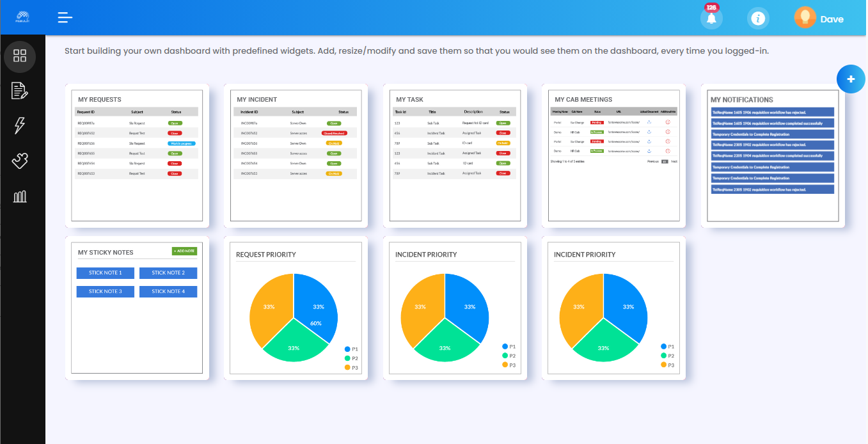Toggle the hamburger menu in top bar
The image size is (868, 444).
click(65, 18)
